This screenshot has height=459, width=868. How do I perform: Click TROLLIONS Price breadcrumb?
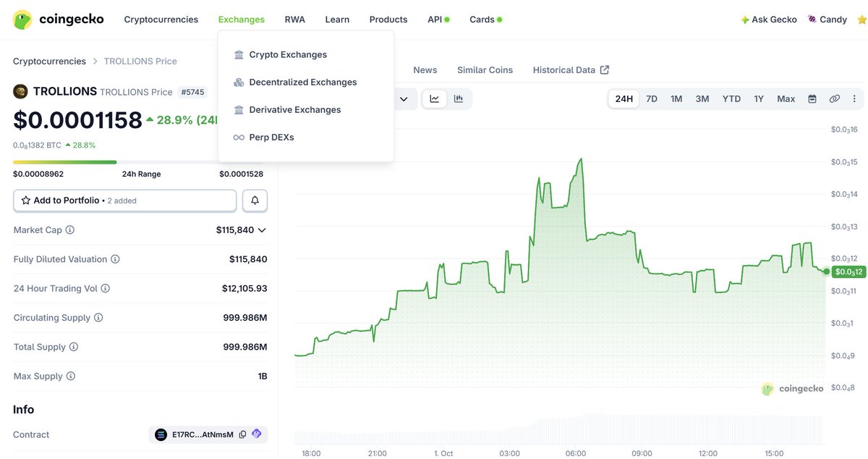point(140,61)
